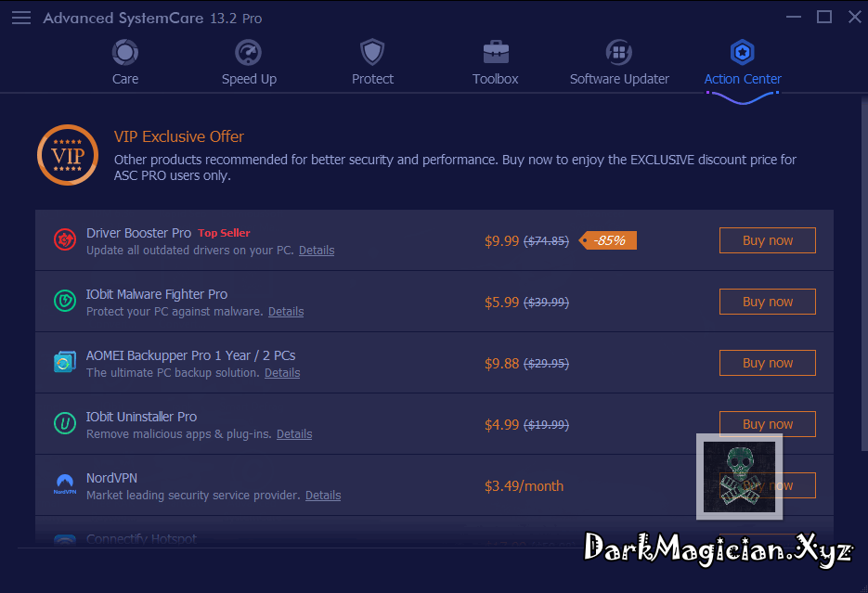The height and width of the screenshot is (593, 868).
Task: Click the Speed Up gauge icon
Action: (248, 53)
